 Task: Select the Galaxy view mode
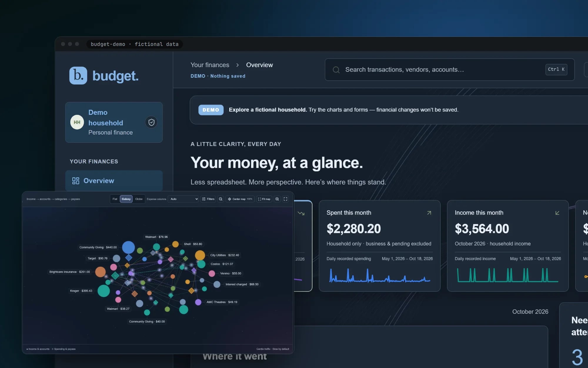click(126, 199)
